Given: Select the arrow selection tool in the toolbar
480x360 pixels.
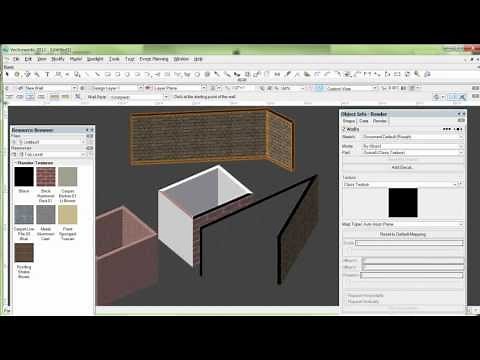Looking at the screenshot, I should point(7,74).
